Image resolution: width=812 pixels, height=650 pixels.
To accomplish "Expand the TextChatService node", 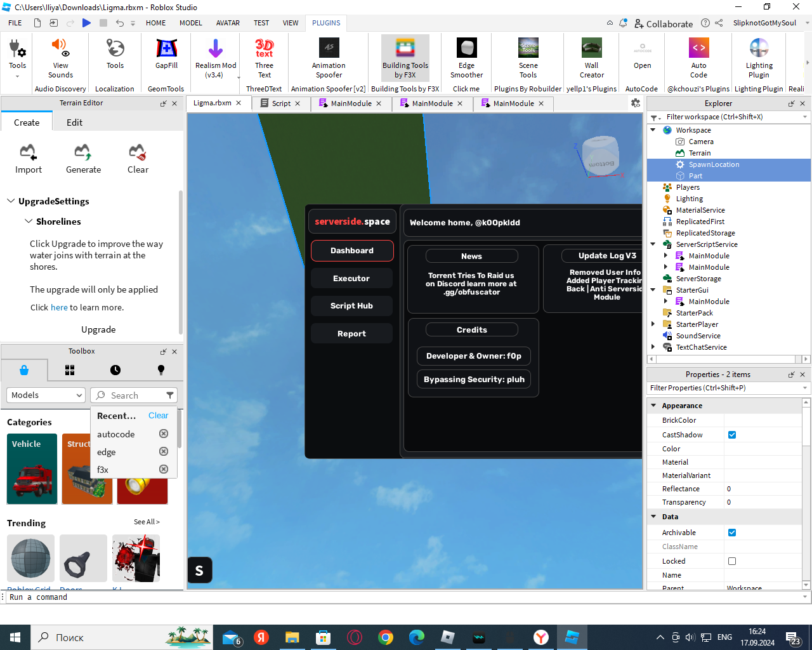I will pyautogui.click(x=653, y=347).
